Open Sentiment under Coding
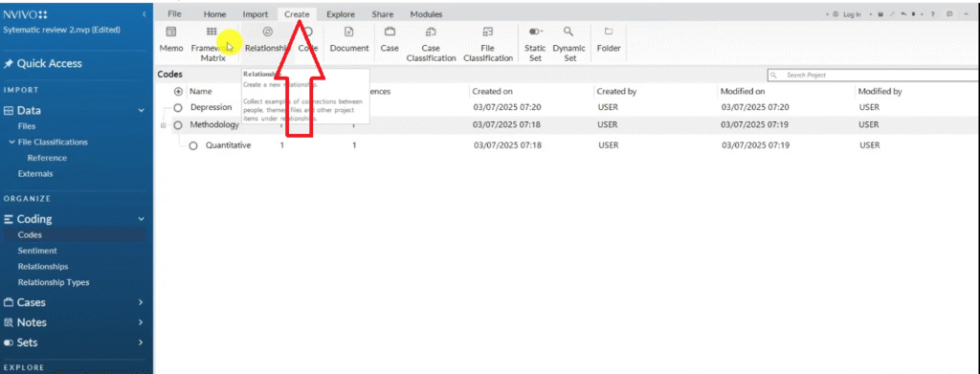The image size is (980, 374). pos(37,251)
